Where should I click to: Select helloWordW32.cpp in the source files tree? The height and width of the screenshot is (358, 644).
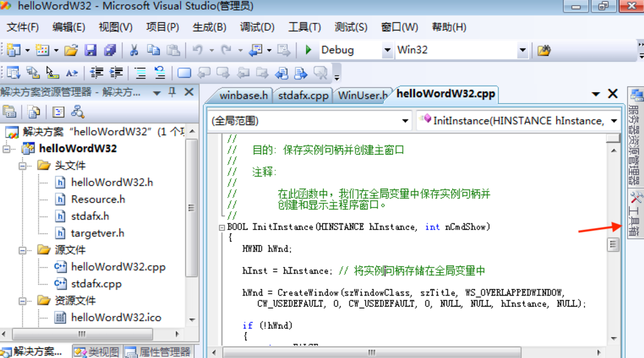click(118, 267)
